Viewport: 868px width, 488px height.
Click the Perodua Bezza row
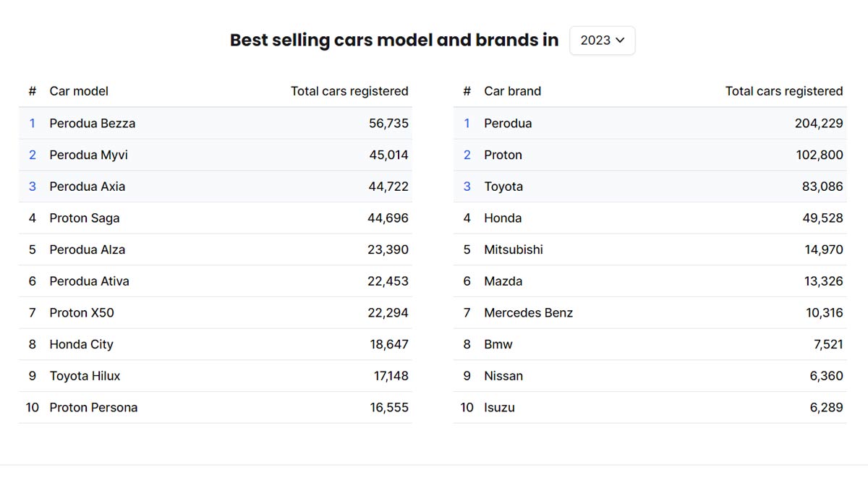coord(93,124)
